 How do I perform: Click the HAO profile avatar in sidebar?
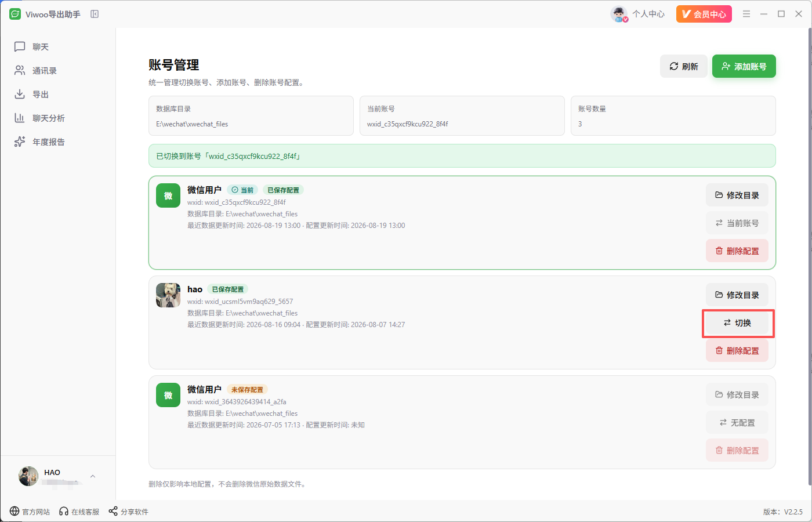pyautogui.click(x=28, y=476)
